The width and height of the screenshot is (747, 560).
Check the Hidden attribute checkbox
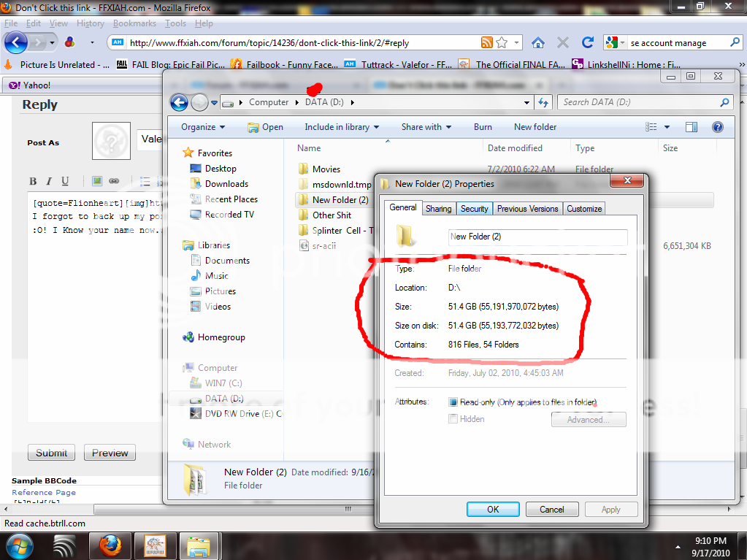click(x=453, y=419)
